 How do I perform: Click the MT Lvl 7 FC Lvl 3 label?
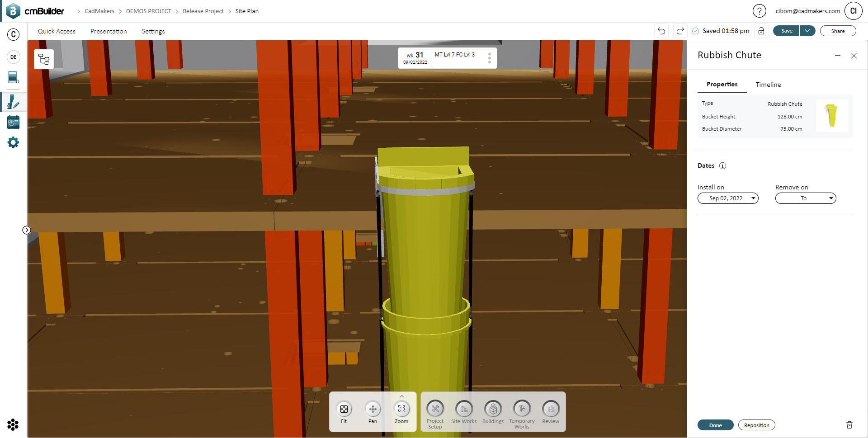tap(455, 55)
